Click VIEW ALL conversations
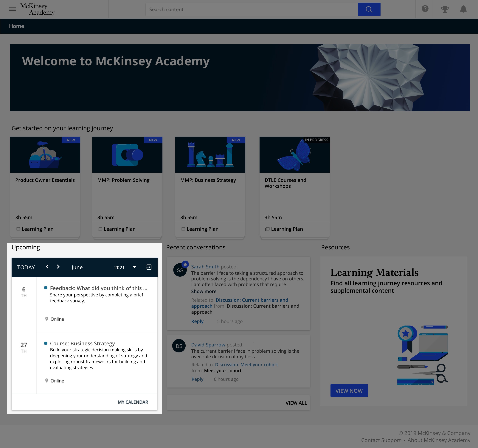The image size is (478, 448). coord(296,403)
